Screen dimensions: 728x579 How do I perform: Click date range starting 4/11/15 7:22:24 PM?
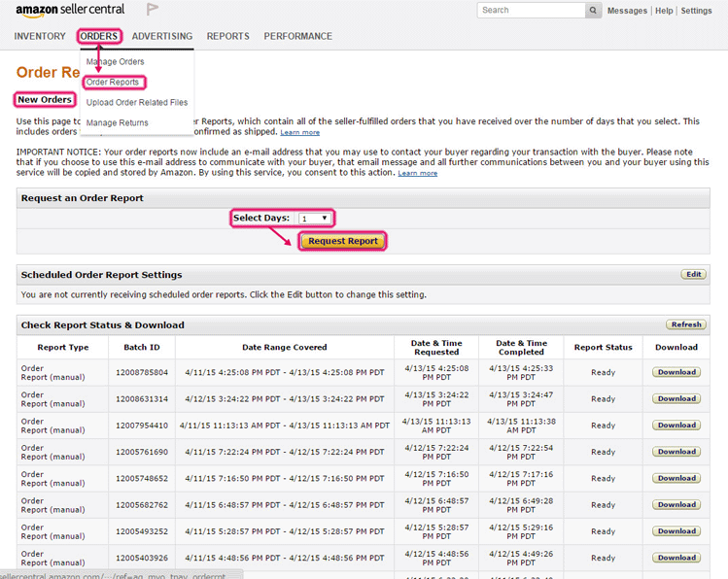[285, 452]
